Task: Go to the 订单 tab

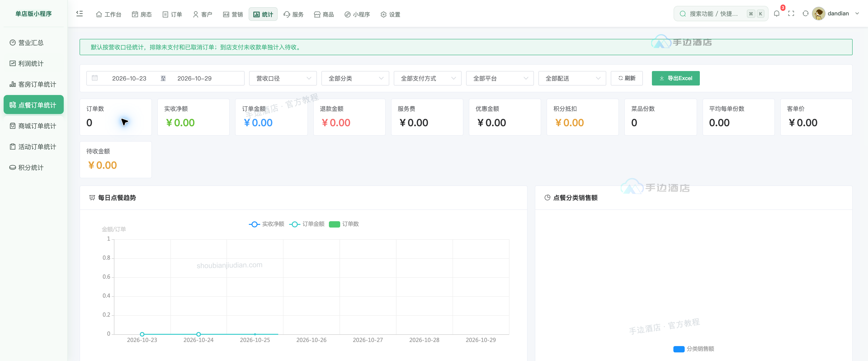Action: pyautogui.click(x=172, y=14)
